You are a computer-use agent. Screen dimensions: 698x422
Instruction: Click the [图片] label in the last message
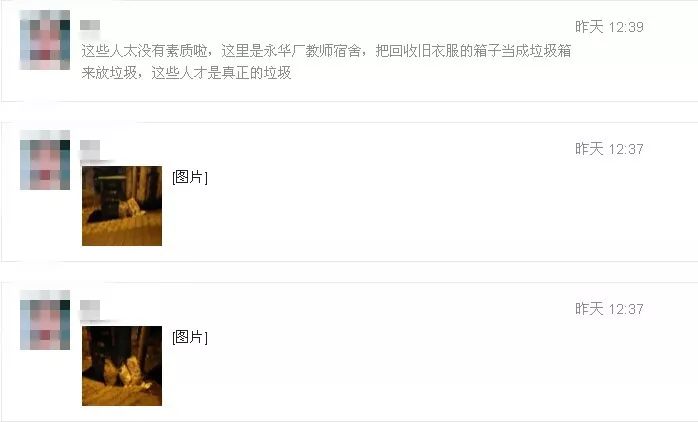tap(190, 337)
